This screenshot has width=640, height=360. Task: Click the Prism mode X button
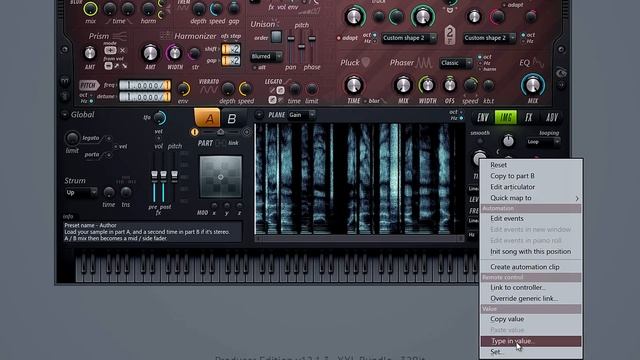(122, 51)
